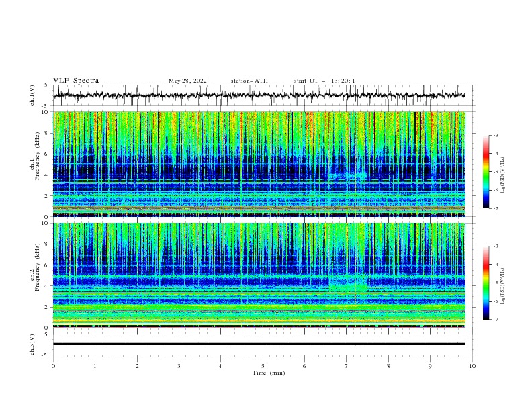The width and height of the screenshot is (532, 411).
Task: Click the "ch.1(V)" waveform axis label
Action: click(x=32, y=95)
